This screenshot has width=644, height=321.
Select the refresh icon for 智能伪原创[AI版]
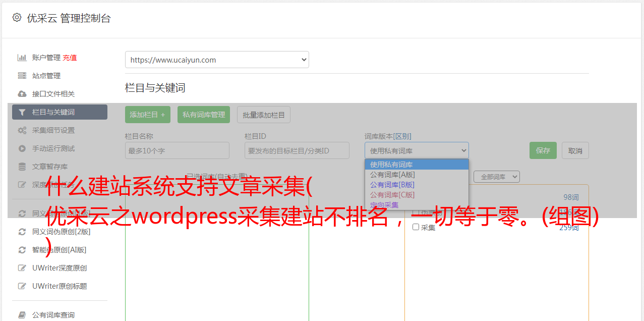pos(22,250)
